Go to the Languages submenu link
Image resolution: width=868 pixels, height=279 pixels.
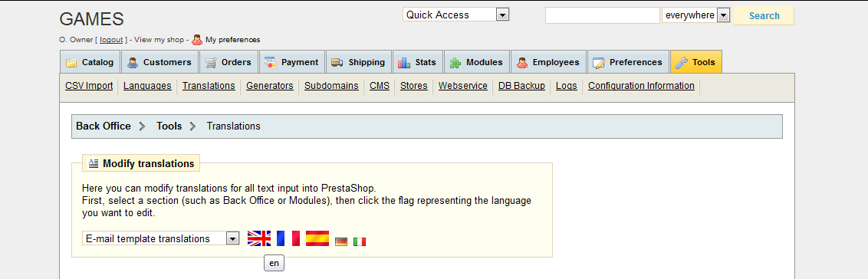pos(147,86)
